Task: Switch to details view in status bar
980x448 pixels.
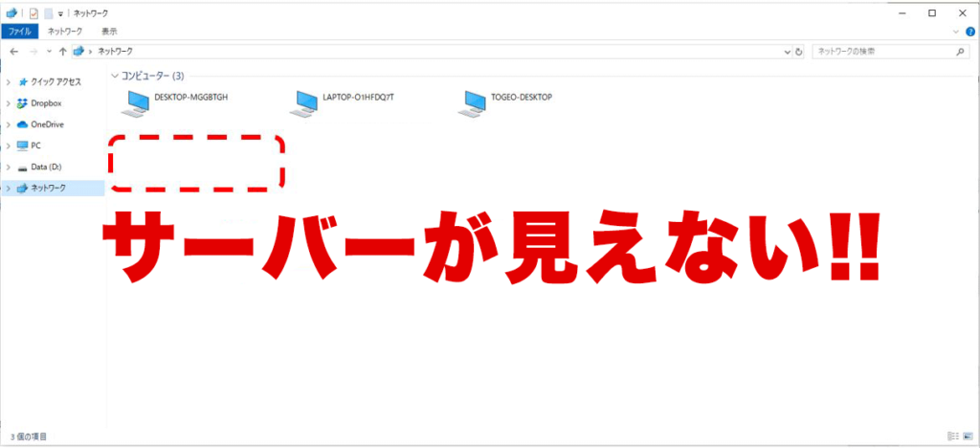Action: (x=952, y=436)
